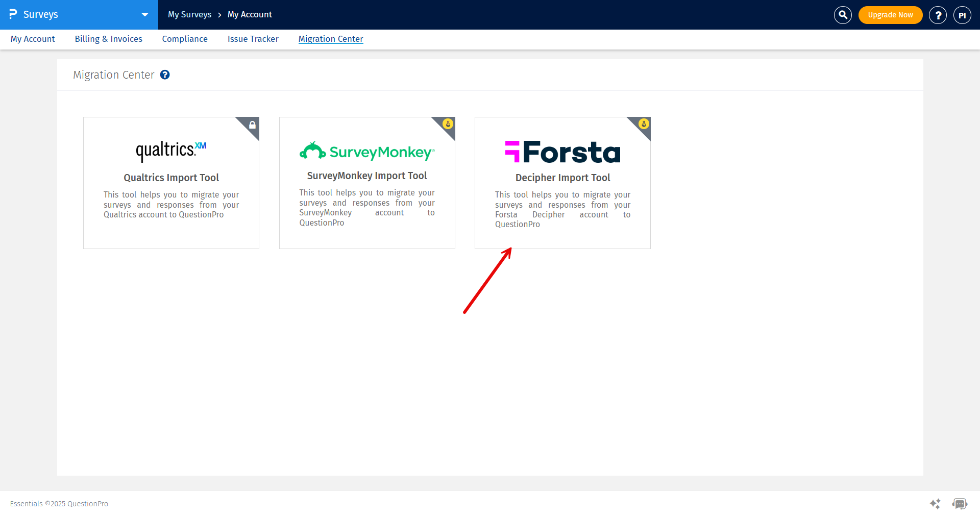Screen dimensions: 980x517
Task: Click the Upgrade Now button
Action: (x=890, y=15)
